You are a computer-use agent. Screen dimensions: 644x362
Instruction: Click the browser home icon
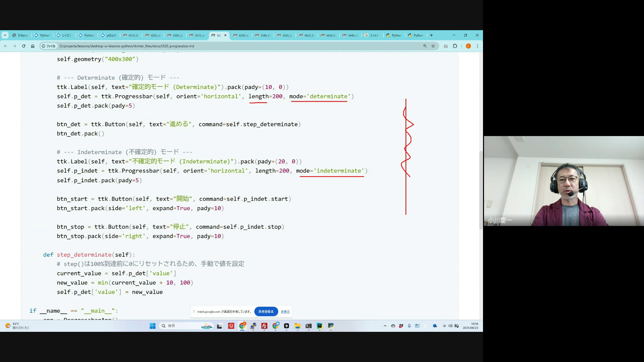[33, 46]
